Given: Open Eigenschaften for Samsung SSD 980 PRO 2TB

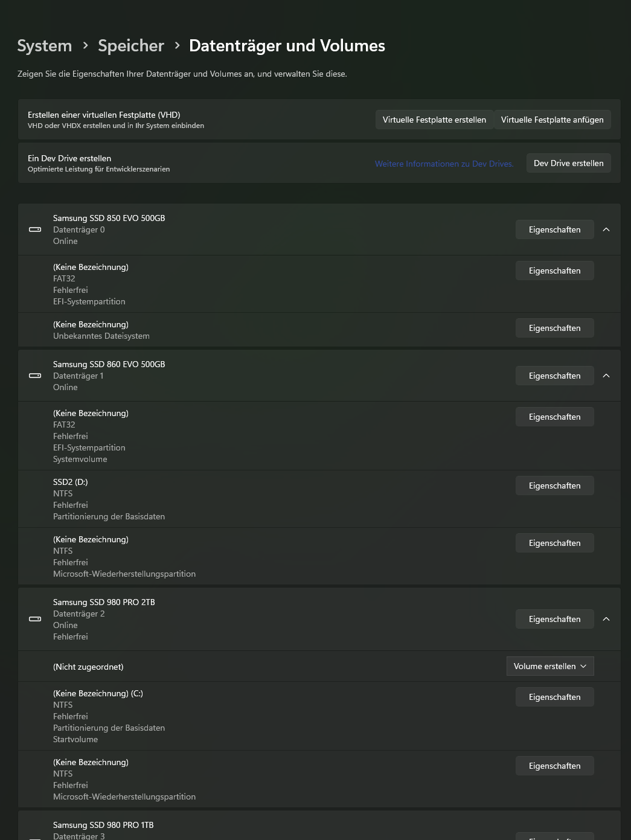Looking at the screenshot, I should pyautogui.click(x=554, y=619).
